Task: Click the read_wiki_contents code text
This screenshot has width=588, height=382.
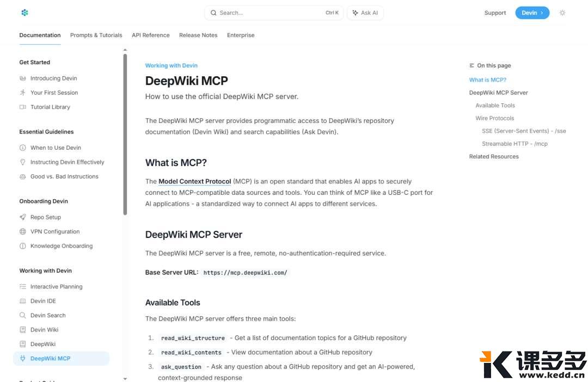Action: [191, 353]
